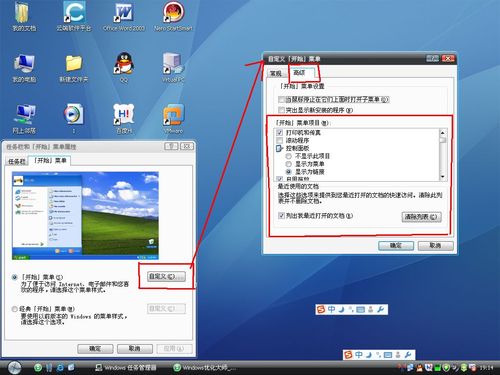Select the 「开始」菜单(S) radio button

click(x=15, y=277)
